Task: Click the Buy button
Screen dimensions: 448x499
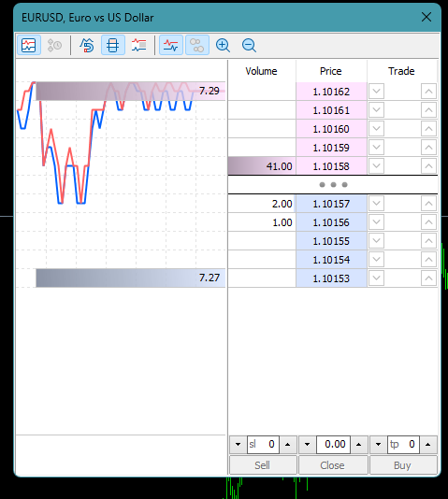Action: click(403, 465)
